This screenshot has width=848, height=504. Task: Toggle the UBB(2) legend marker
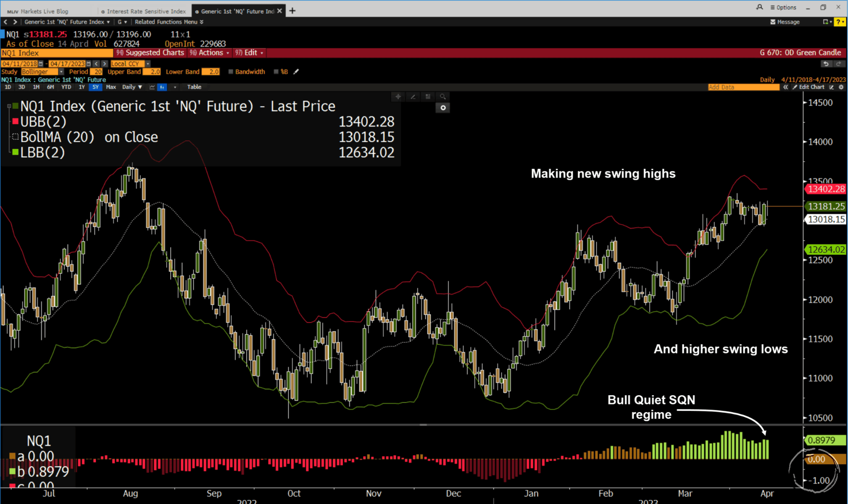tap(15, 122)
